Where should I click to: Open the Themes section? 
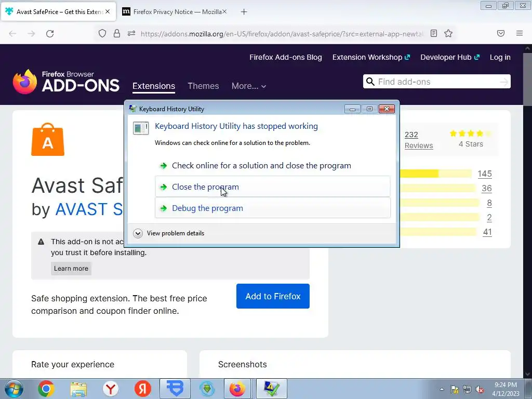tap(203, 86)
